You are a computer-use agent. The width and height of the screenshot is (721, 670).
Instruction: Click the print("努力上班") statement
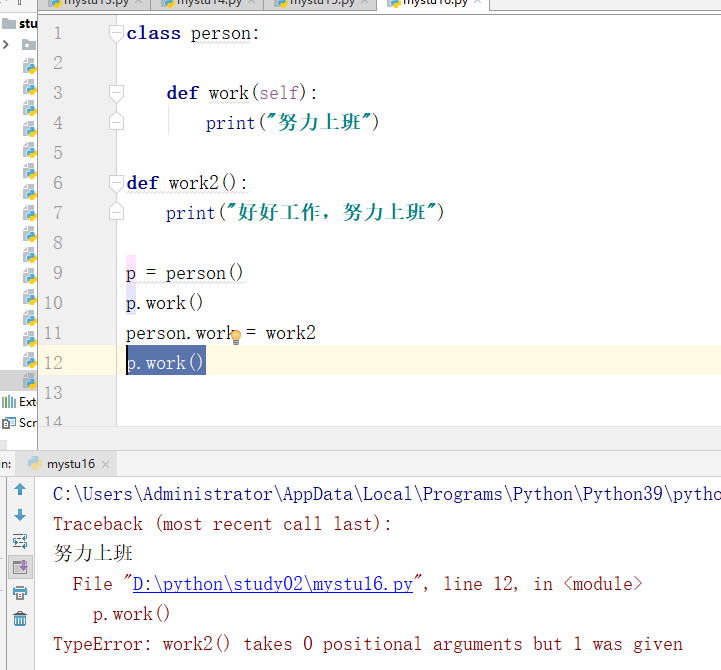tap(292, 123)
